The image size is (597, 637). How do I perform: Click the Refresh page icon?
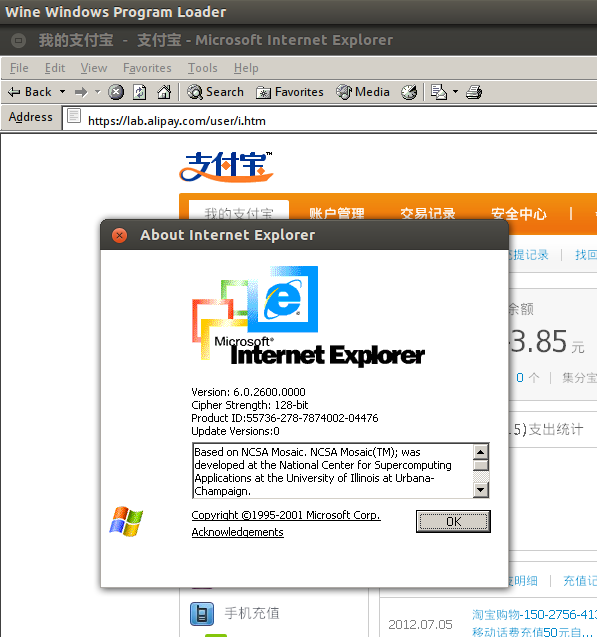pos(140,92)
